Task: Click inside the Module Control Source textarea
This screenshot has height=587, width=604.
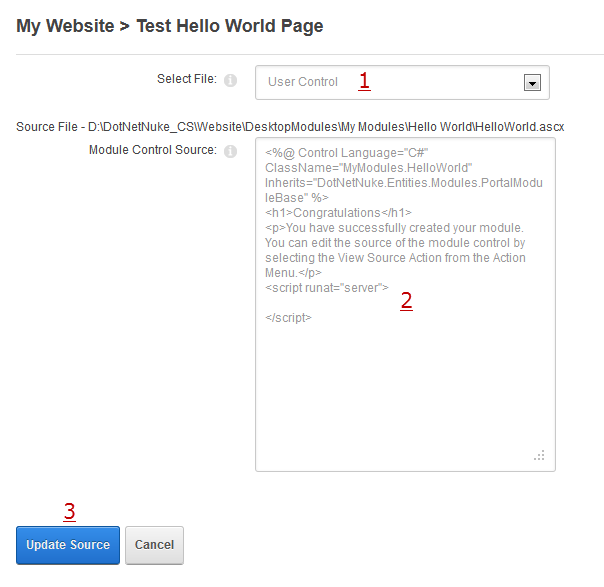Action: [405, 304]
